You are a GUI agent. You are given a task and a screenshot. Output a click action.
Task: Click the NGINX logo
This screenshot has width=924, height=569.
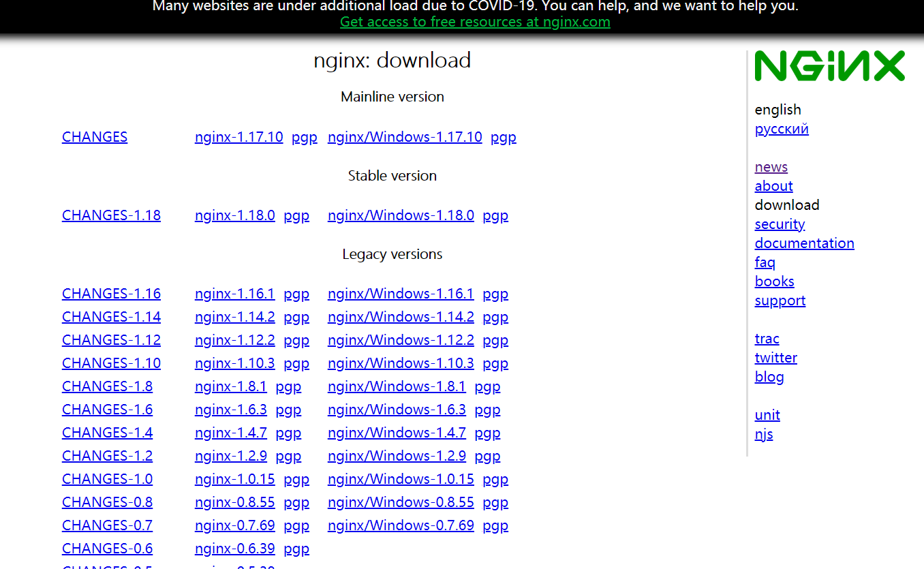click(x=830, y=66)
